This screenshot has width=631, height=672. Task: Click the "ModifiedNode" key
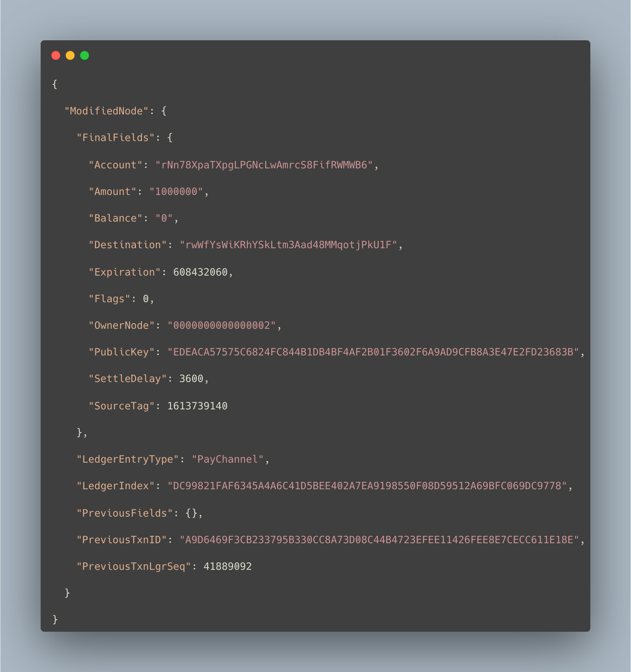pos(106,111)
